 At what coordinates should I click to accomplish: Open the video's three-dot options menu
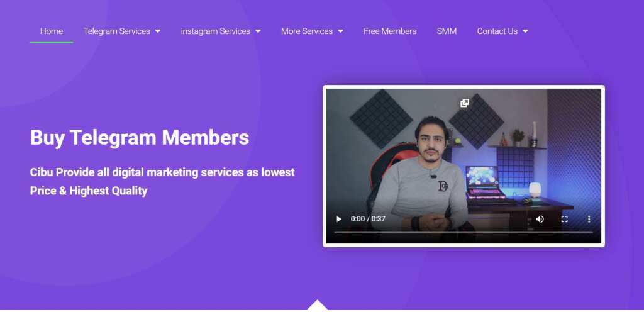pos(589,219)
